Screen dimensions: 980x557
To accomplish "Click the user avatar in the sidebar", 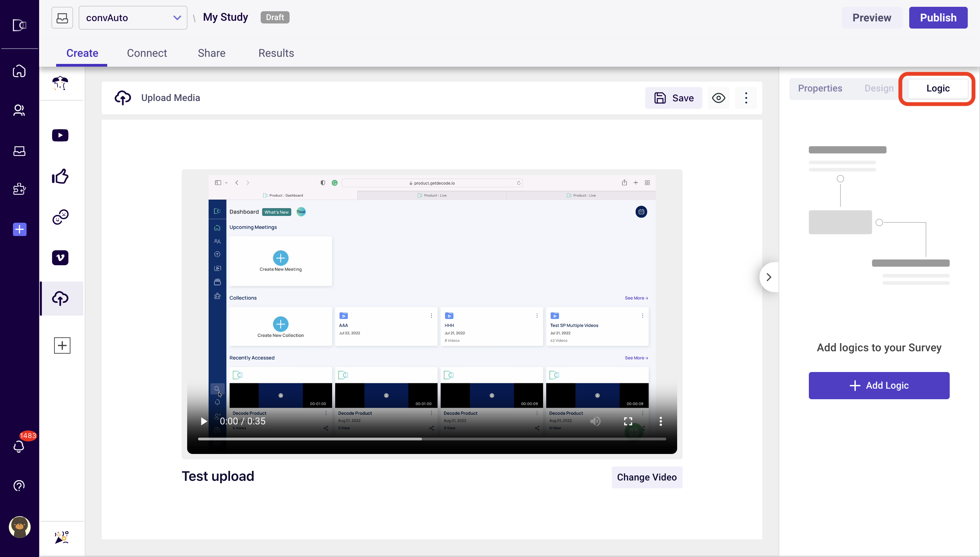I will [19, 527].
